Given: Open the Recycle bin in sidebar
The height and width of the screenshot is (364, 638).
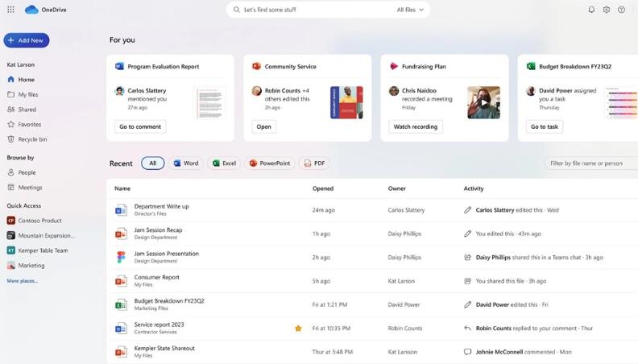Looking at the screenshot, I should 32,139.
